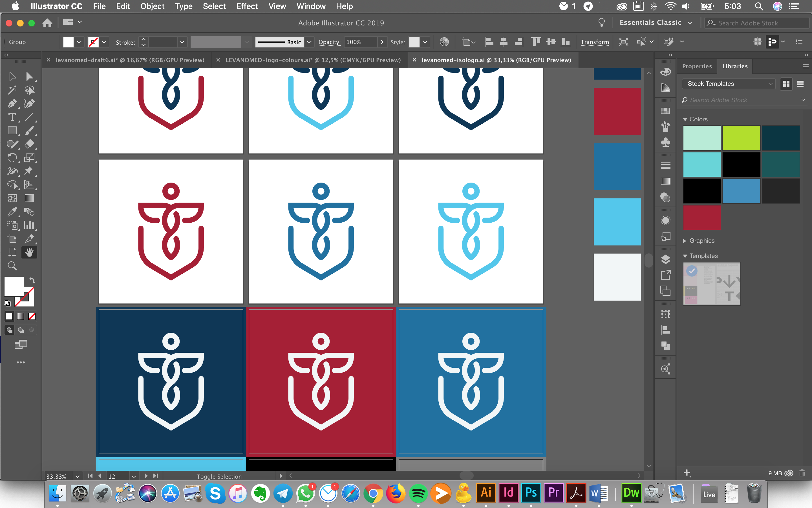812x508 pixels.
Task: Enable Draw Behind mode
Action: pos(21,330)
